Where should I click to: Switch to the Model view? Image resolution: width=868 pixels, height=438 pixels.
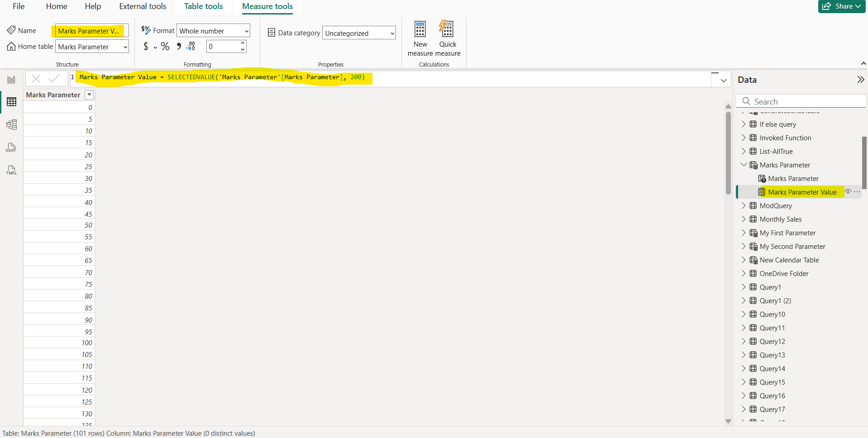(11, 124)
